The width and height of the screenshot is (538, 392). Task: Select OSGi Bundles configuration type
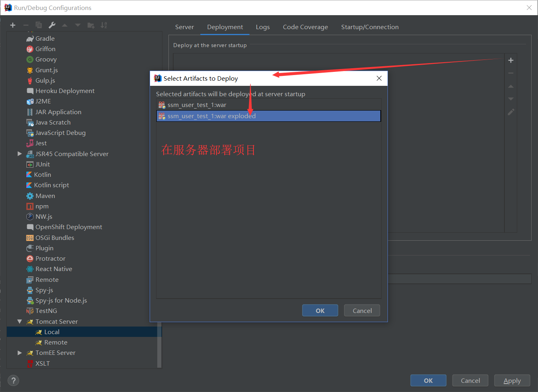50,238
